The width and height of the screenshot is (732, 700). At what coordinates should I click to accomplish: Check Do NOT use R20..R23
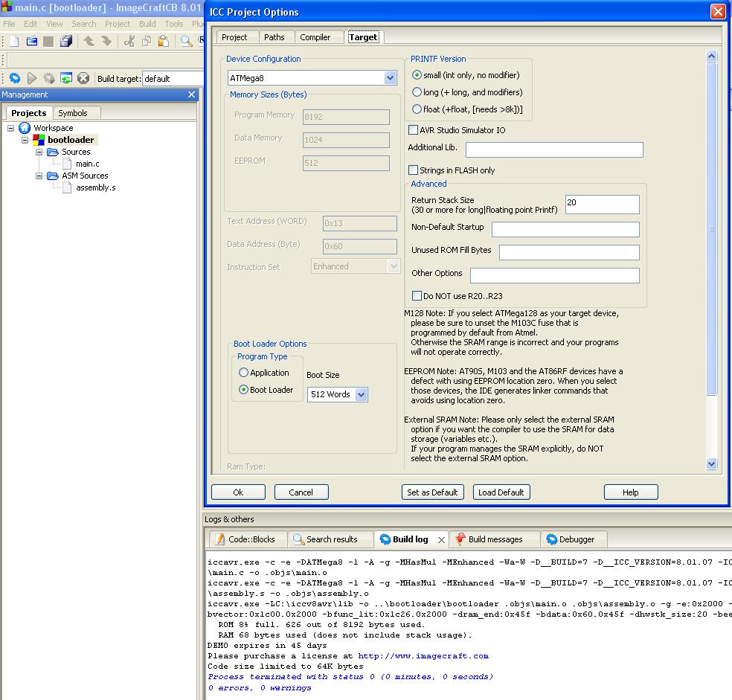417,295
